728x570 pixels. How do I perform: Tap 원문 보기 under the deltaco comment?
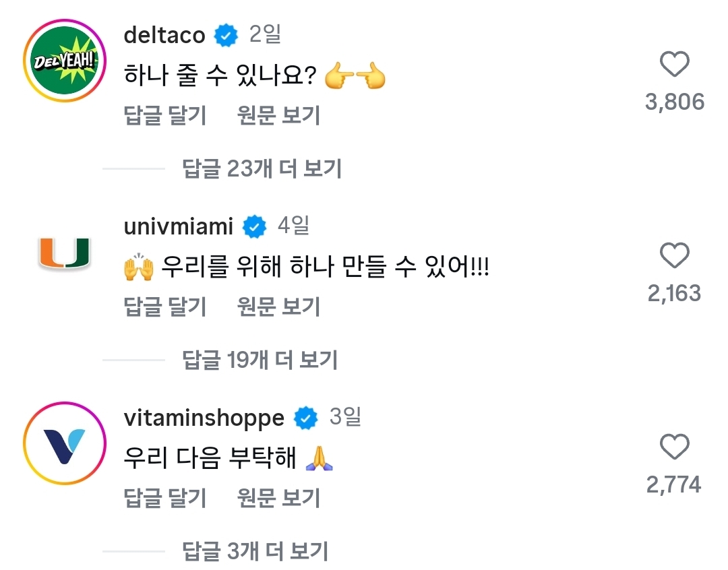(278, 116)
